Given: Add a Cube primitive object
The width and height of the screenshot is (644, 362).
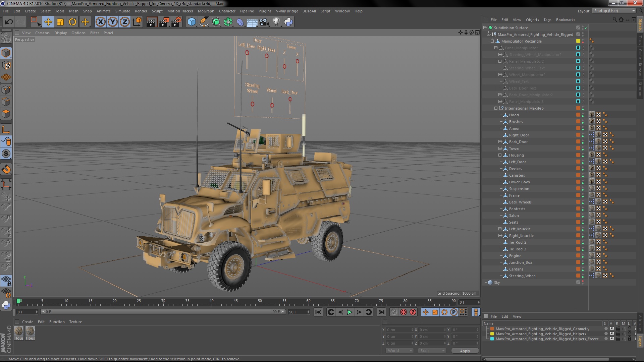Looking at the screenshot, I should click(192, 22).
